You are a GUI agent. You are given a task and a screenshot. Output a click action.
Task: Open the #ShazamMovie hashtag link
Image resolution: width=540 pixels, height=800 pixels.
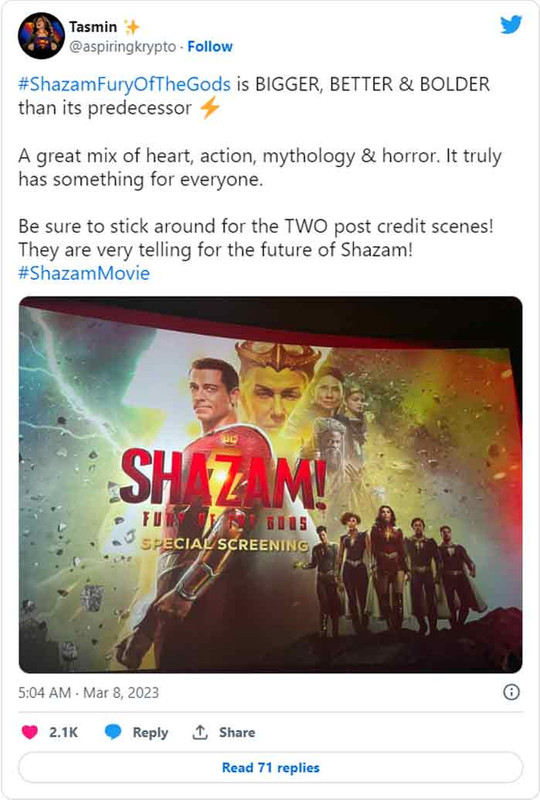(84, 273)
